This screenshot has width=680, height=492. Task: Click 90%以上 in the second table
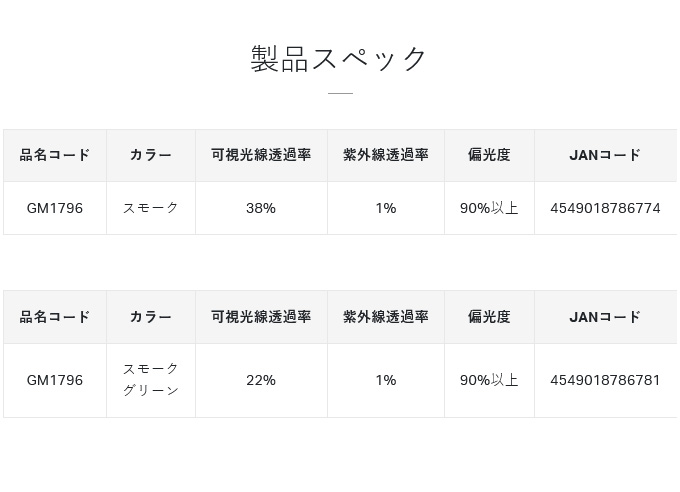[x=489, y=380]
